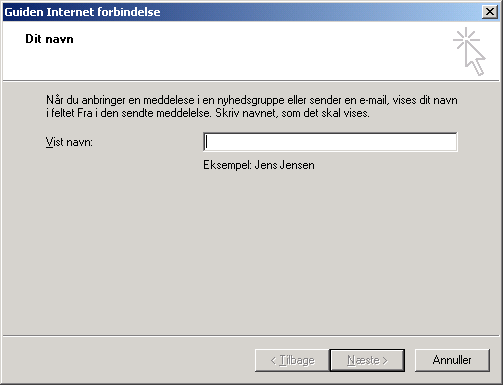The width and height of the screenshot is (503, 385).
Task: Focus the Vist navn text field
Action: (330, 142)
